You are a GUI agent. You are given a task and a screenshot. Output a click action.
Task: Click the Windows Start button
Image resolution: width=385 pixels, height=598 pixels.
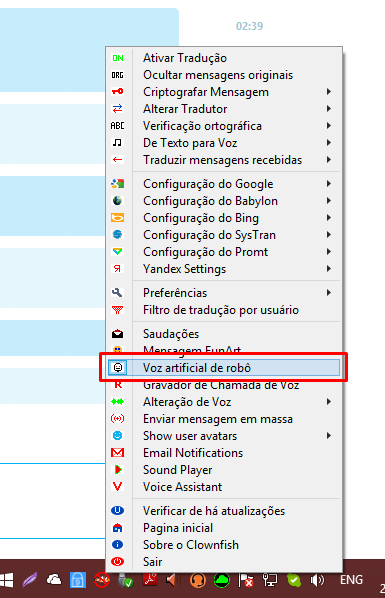coord(7,580)
